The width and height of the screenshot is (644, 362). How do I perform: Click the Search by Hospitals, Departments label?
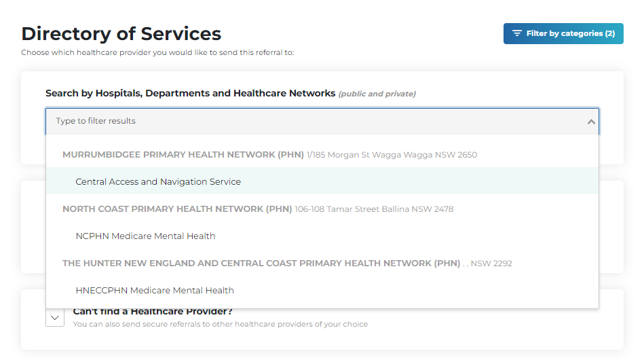190,93
